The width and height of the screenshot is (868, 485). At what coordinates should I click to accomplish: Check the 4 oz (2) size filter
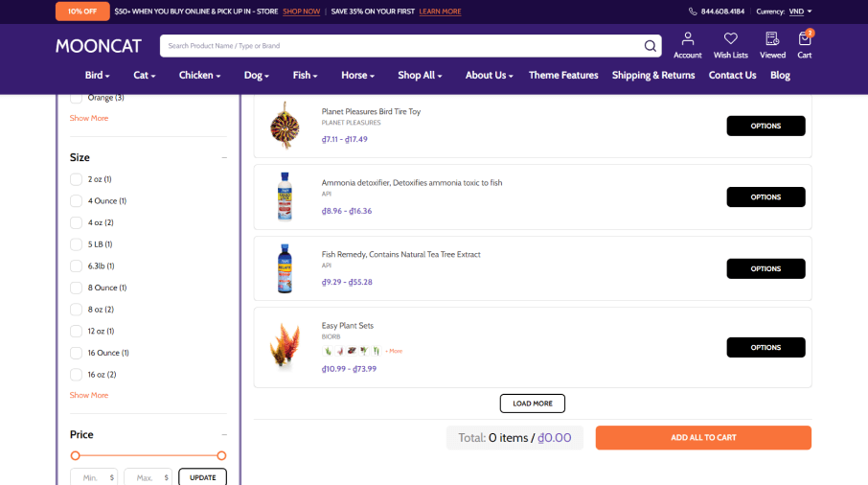tap(76, 222)
